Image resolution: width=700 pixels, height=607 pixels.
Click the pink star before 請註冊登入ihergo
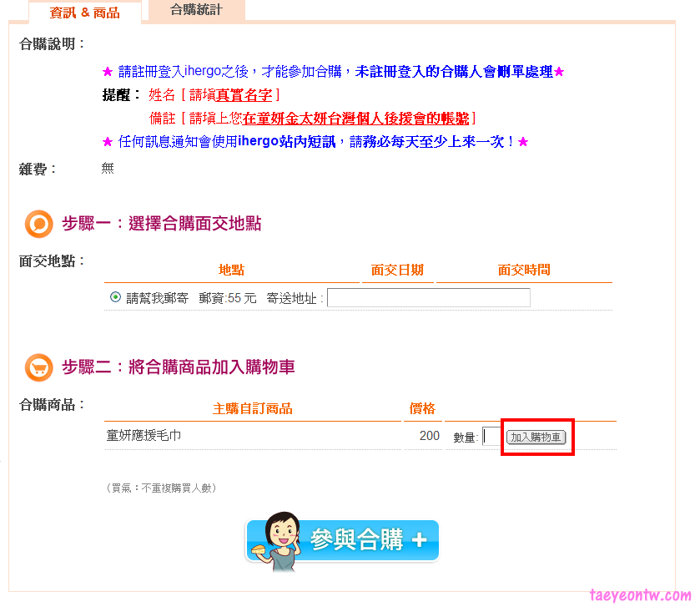pyautogui.click(x=108, y=72)
